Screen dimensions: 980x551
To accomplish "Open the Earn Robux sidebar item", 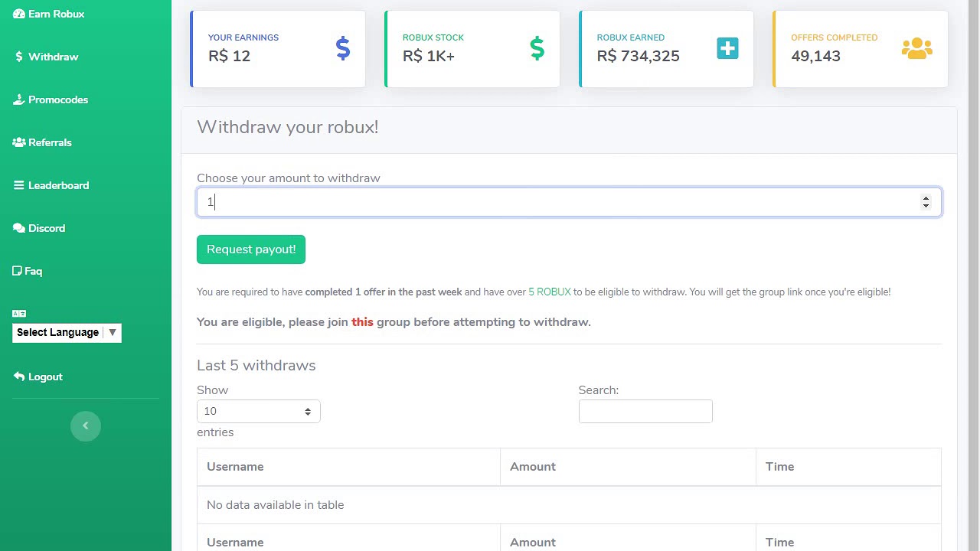I will pyautogui.click(x=56, y=14).
